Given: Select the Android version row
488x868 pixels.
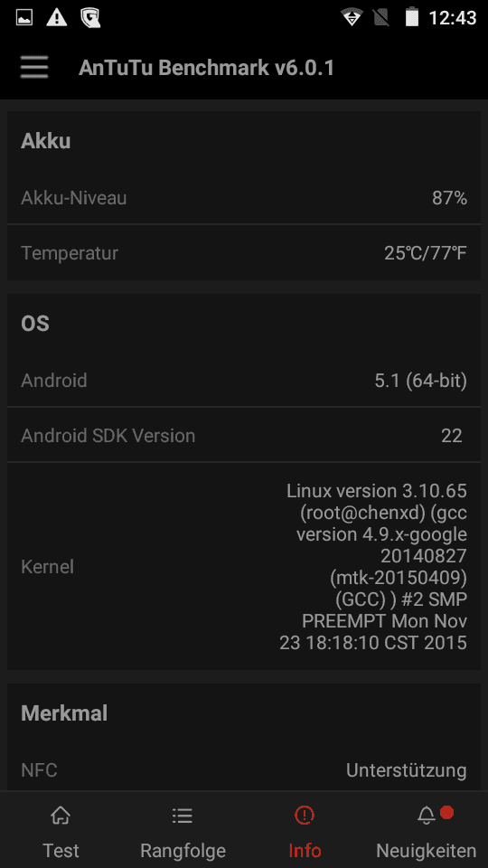Looking at the screenshot, I should [x=244, y=381].
